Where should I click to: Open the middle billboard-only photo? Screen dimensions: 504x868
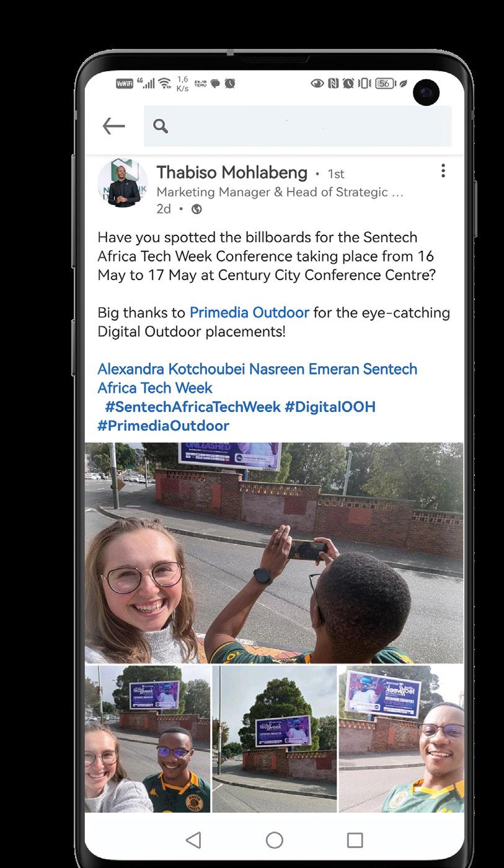(x=274, y=739)
